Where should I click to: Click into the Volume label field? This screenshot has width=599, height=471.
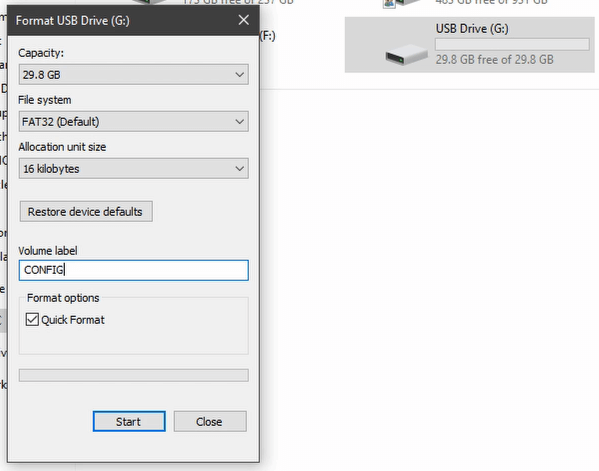click(133, 270)
